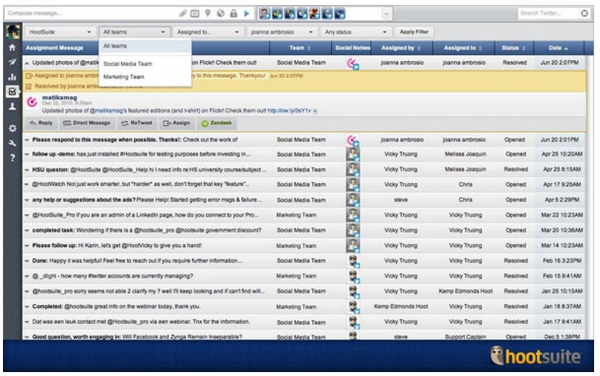Click the 'Mar 22 10:23AM' date cell

[561, 215]
